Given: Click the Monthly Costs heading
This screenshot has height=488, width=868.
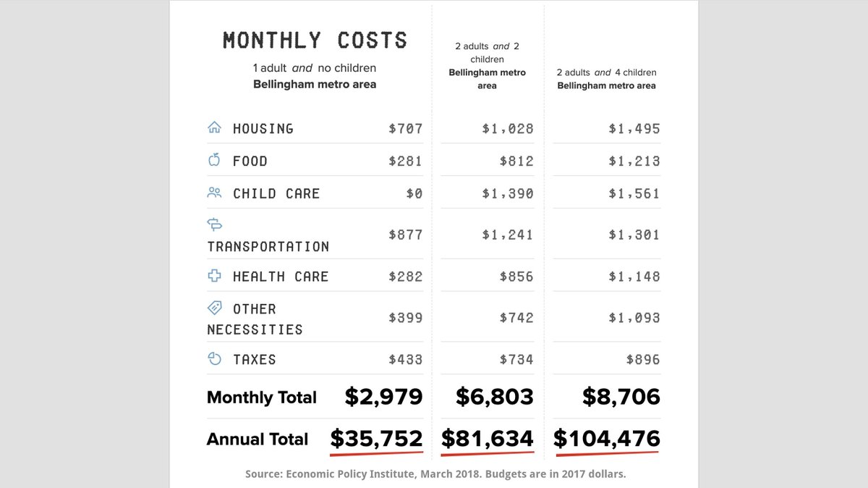Looking at the screenshot, I should pos(315,40).
